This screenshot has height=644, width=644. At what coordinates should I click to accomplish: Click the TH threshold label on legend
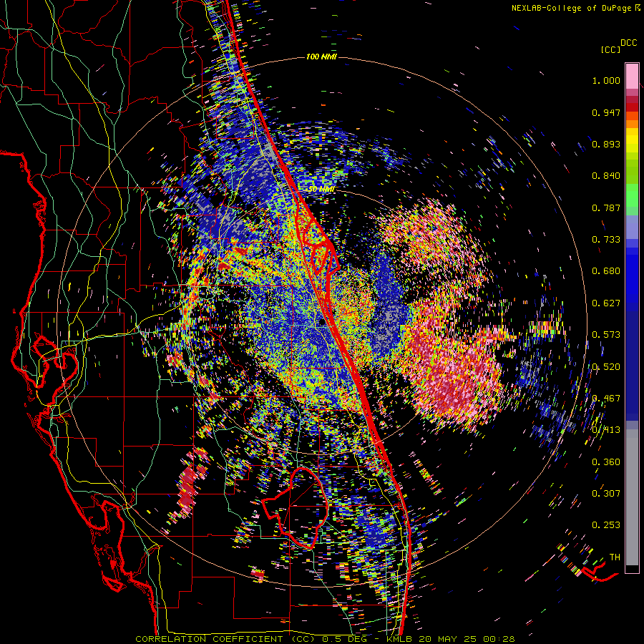(x=615, y=557)
